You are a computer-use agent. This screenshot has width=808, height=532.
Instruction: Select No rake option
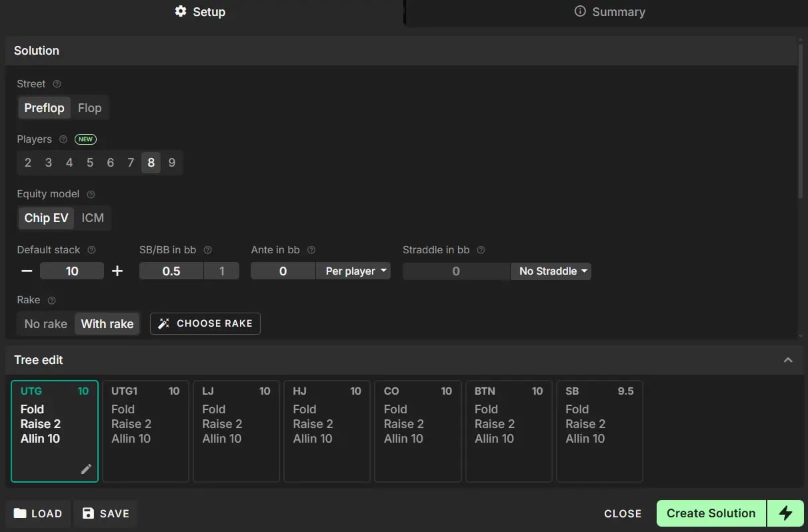pos(45,324)
